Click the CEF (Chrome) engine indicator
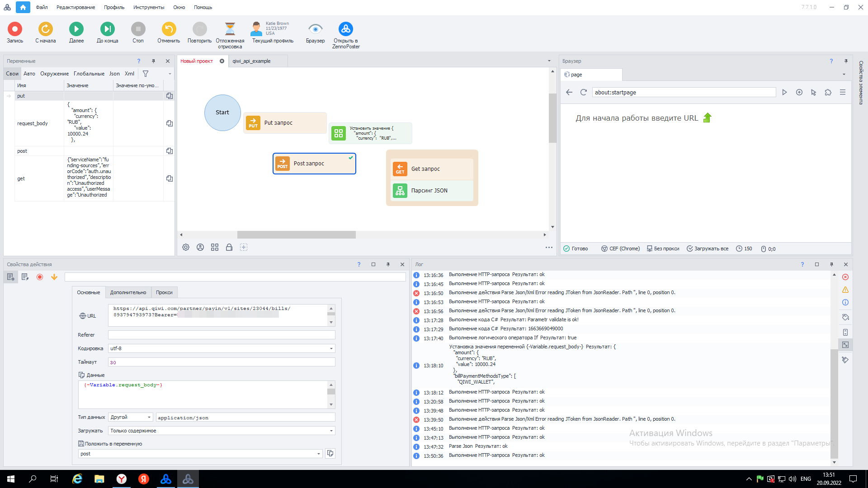The image size is (868, 488). coord(620,249)
